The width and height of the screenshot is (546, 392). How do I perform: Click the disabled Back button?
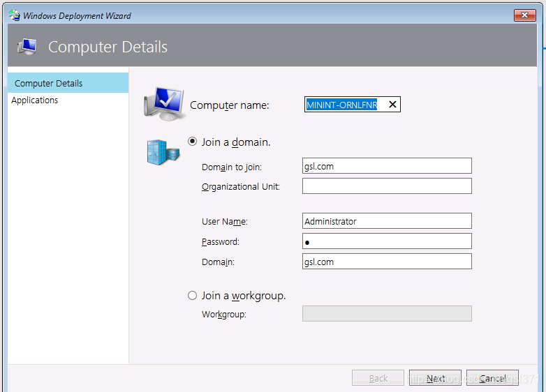point(378,378)
